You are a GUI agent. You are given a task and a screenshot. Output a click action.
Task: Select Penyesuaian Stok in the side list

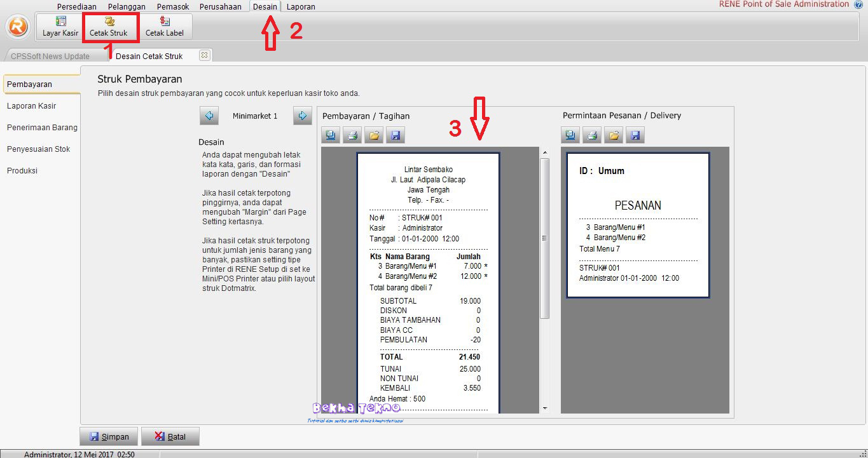coord(38,149)
